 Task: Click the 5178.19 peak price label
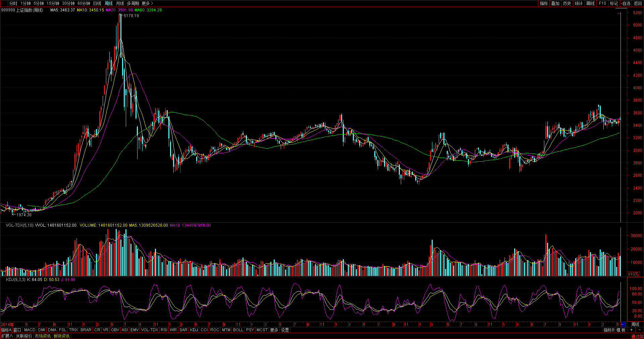tap(131, 16)
